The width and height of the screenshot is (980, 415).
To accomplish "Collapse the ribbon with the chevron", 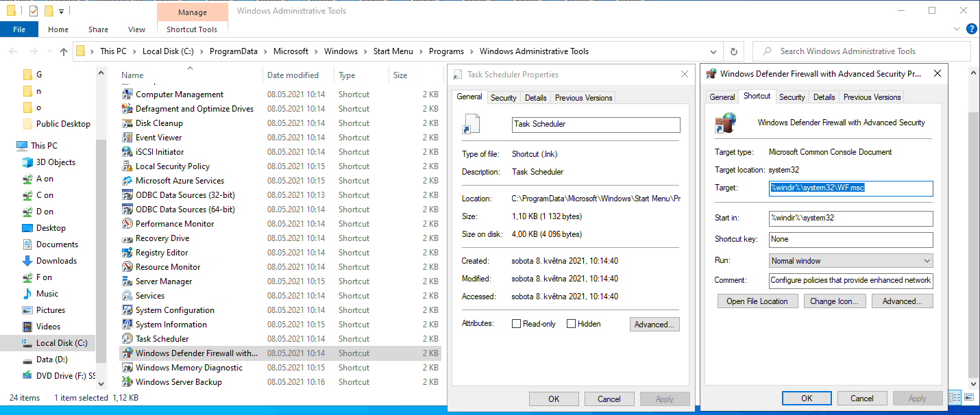I will pos(957,29).
